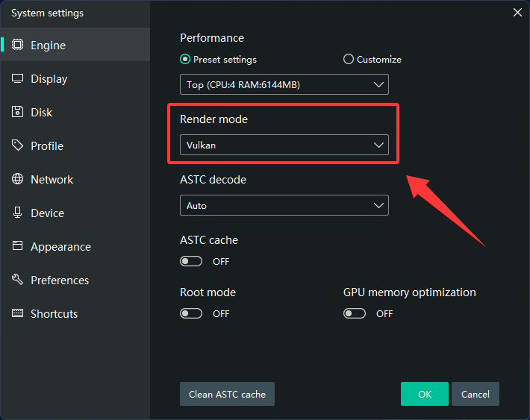Click the Display monitor icon
This screenshot has height=420, width=530.
point(17,78)
